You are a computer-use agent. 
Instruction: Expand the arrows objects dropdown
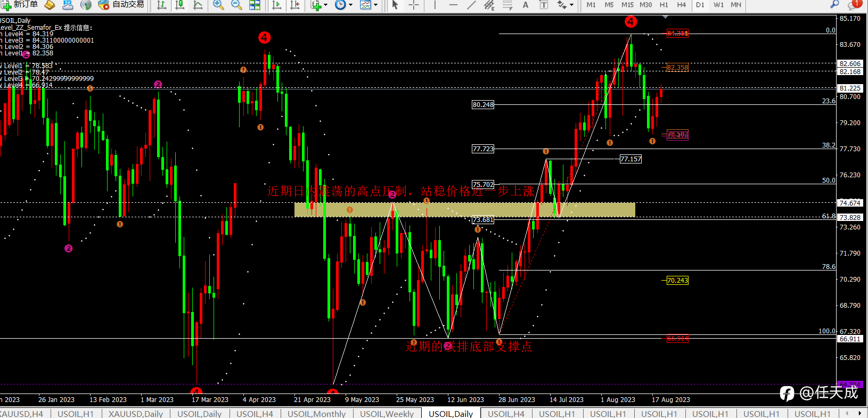(x=571, y=5)
